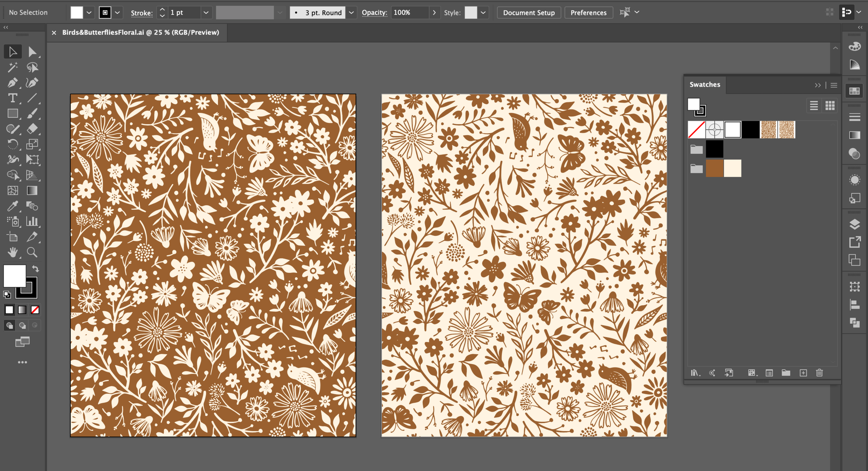The height and width of the screenshot is (471, 868).
Task: Click the Document Setup button
Action: click(x=528, y=13)
